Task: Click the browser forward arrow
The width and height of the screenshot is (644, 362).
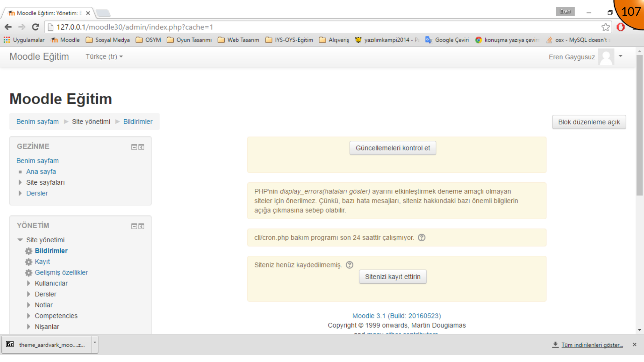Action: [22, 27]
